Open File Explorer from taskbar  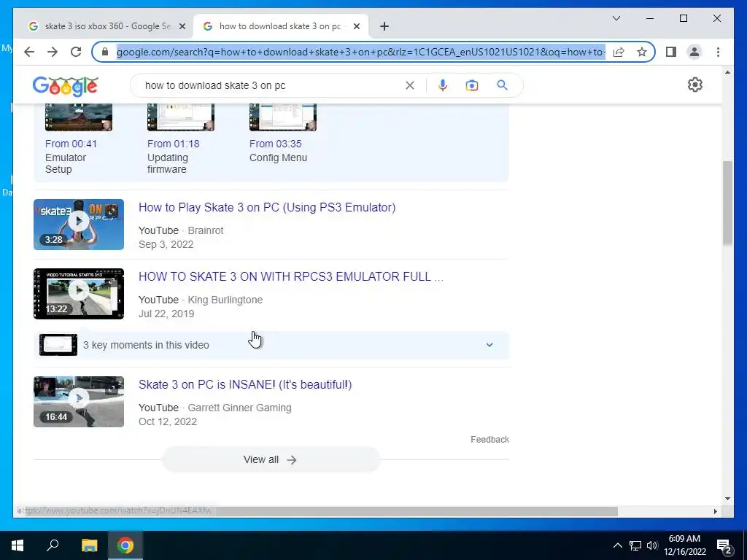(89, 545)
